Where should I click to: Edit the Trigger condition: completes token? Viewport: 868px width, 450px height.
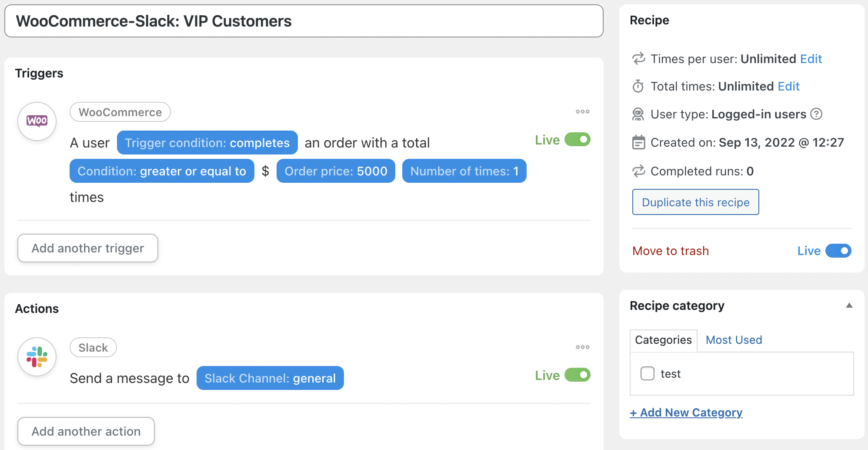point(207,143)
